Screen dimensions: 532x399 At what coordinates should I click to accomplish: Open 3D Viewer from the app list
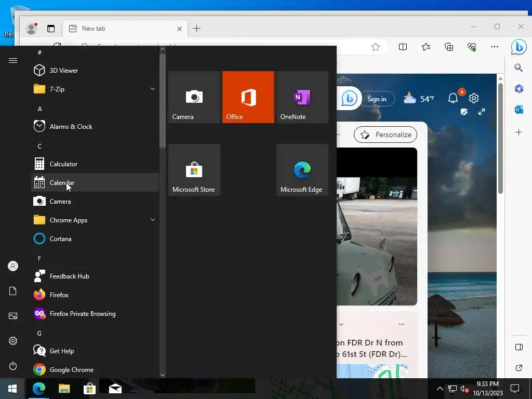coord(95,70)
